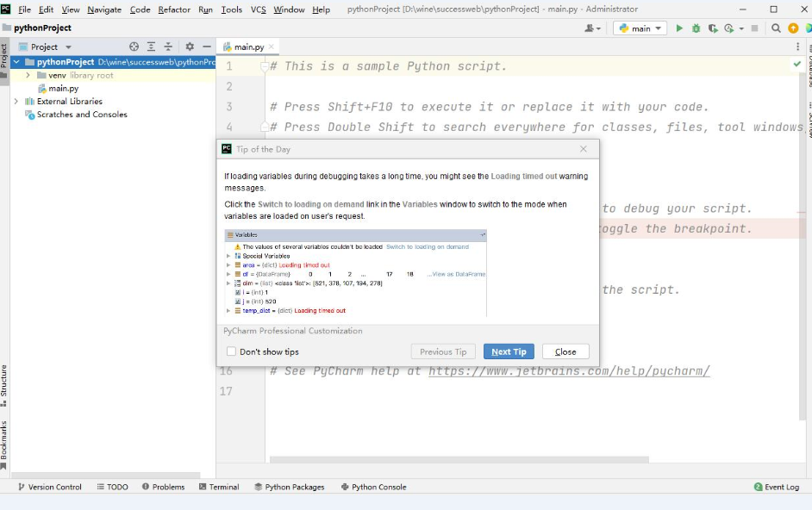
Task: Enable the Don't show tips checkbox
Action: (x=232, y=351)
